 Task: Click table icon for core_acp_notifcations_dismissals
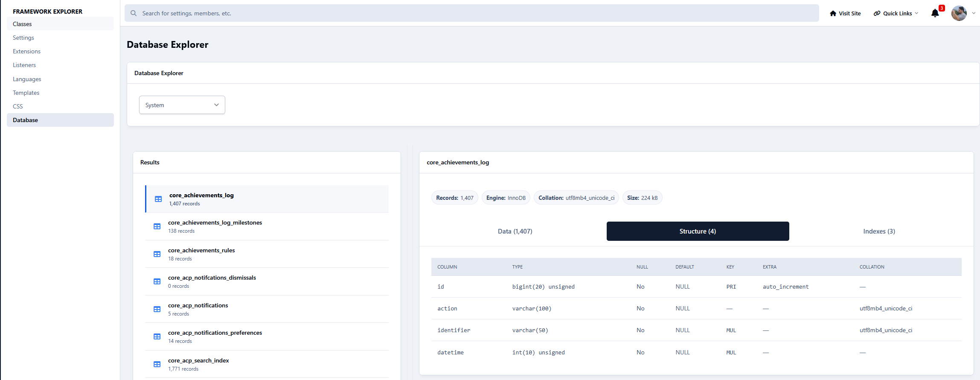click(x=157, y=281)
